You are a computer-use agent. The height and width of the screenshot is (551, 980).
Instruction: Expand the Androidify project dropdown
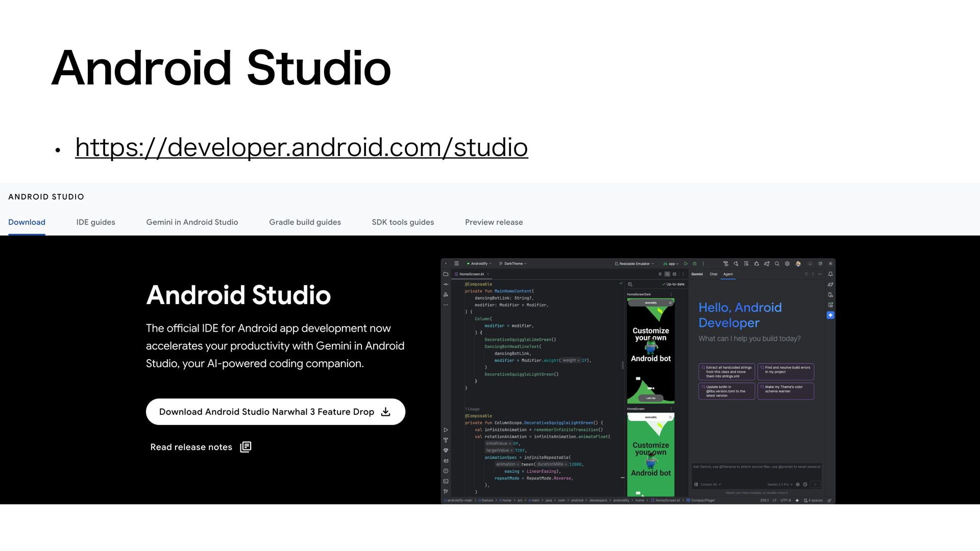point(479,264)
